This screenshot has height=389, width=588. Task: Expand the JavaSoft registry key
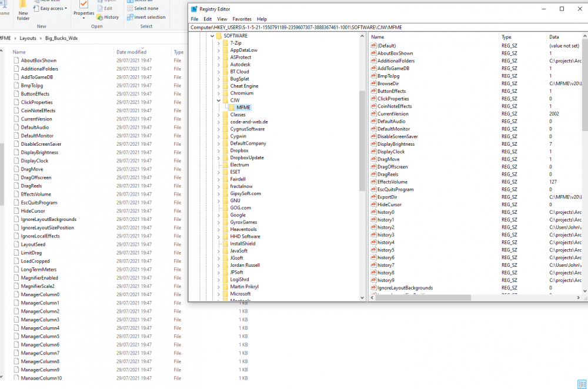coord(219,251)
